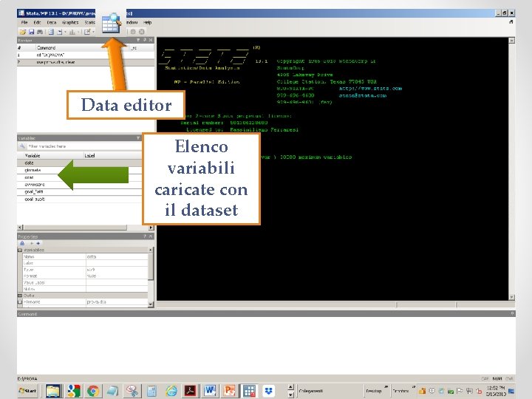Click the pin icon in Properties panel header

(145, 236)
